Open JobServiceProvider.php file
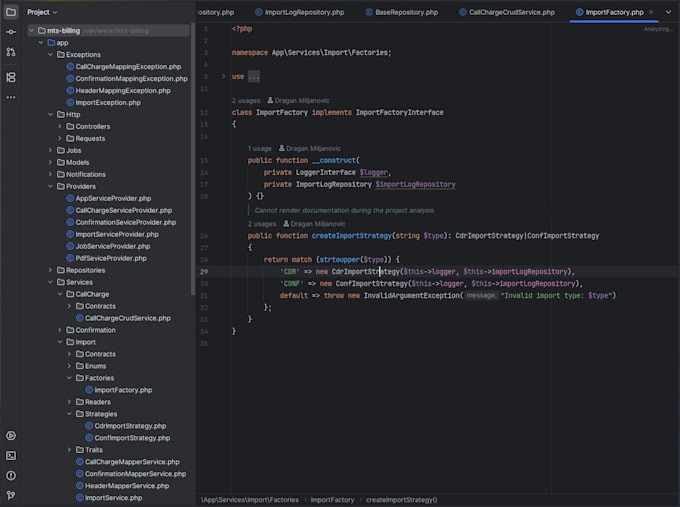Image resolution: width=680 pixels, height=507 pixels. [x=108, y=246]
